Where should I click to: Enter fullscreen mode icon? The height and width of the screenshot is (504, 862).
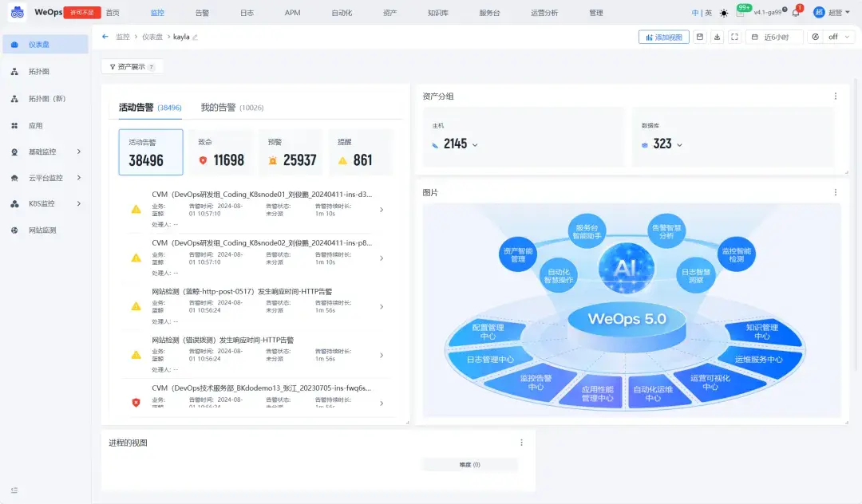pos(734,37)
